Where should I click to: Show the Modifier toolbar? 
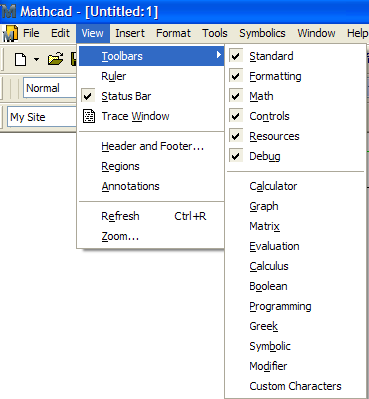(296, 366)
